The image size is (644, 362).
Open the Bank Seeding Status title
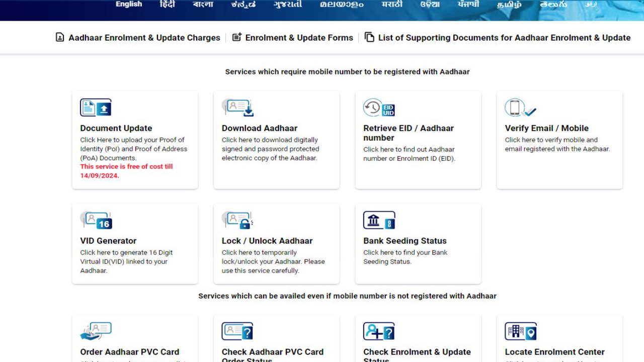405,241
